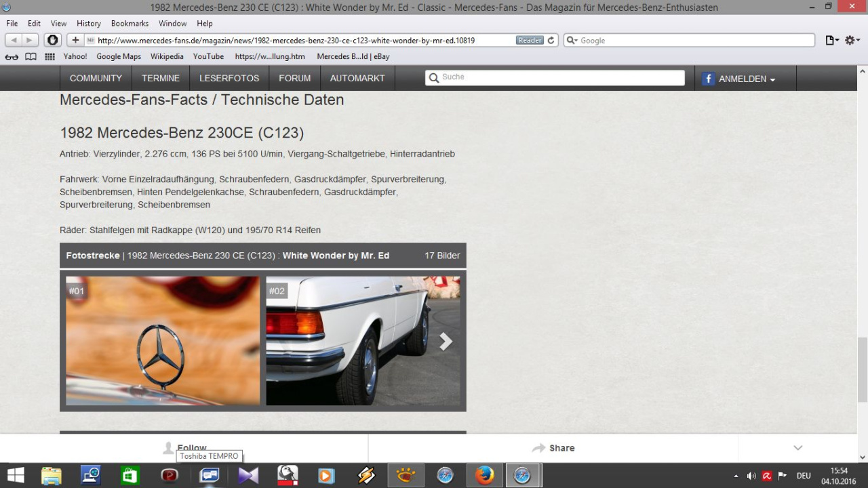The image size is (868, 488).
Task: Open the Wikipedia bookmark
Action: [x=167, y=57]
